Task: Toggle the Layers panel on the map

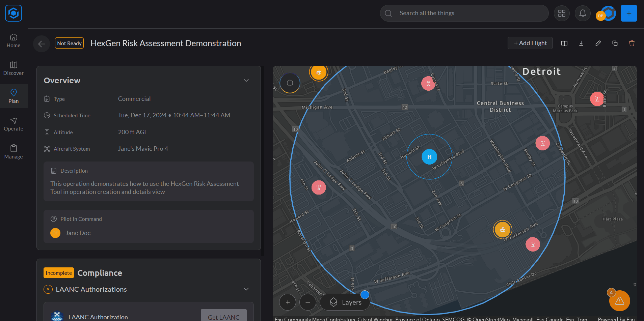Action: tap(345, 302)
